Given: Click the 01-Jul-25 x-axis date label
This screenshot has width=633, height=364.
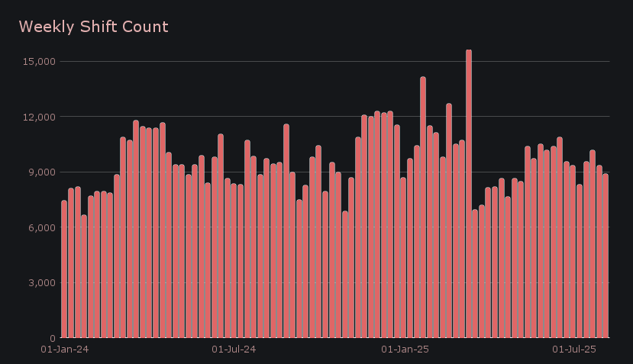Looking at the screenshot, I should (x=573, y=350).
